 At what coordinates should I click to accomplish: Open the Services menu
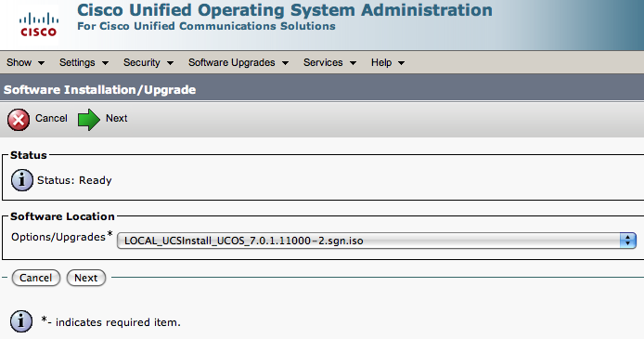[x=329, y=62]
